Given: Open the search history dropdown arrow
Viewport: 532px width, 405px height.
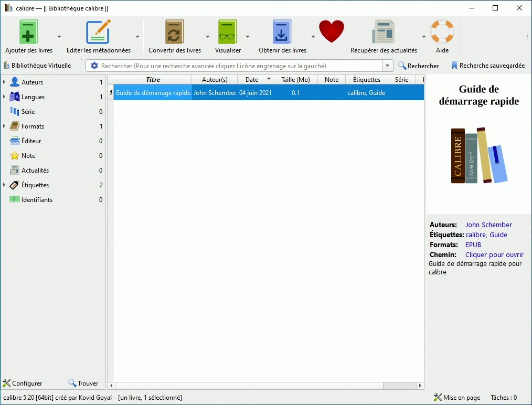Looking at the screenshot, I should point(388,66).
